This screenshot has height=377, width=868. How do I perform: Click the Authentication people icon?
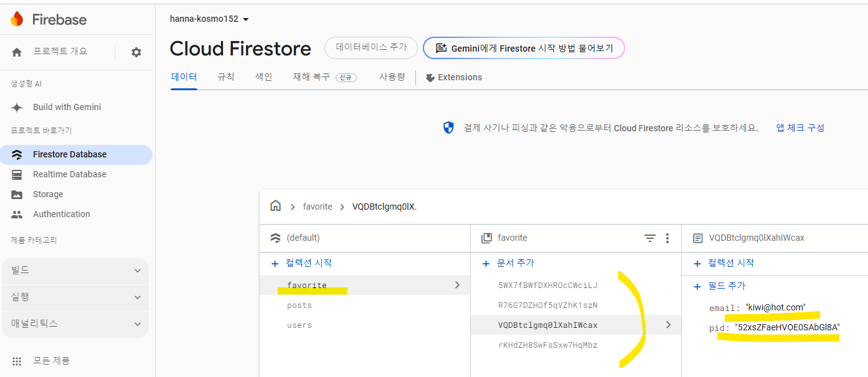tap(17, 214)
